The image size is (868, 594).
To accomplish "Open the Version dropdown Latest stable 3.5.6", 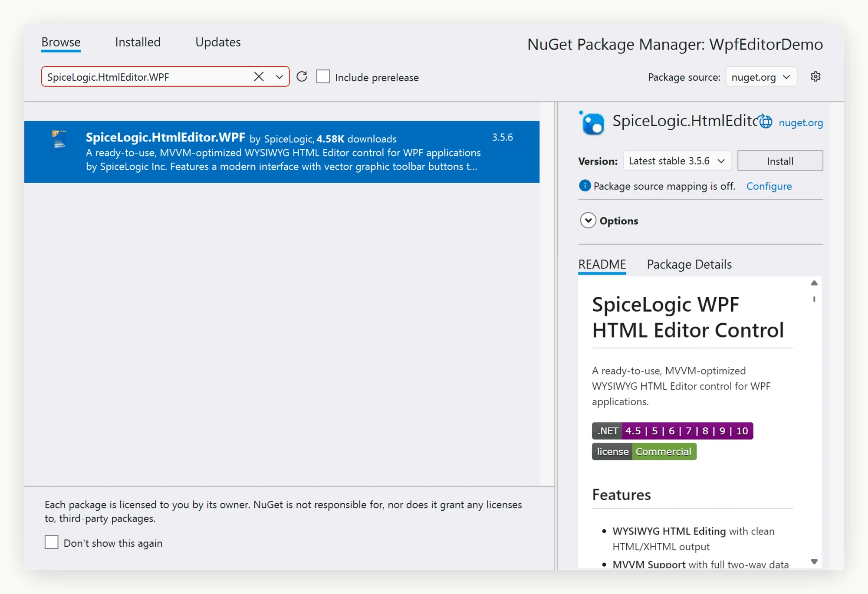I will 677,161.
